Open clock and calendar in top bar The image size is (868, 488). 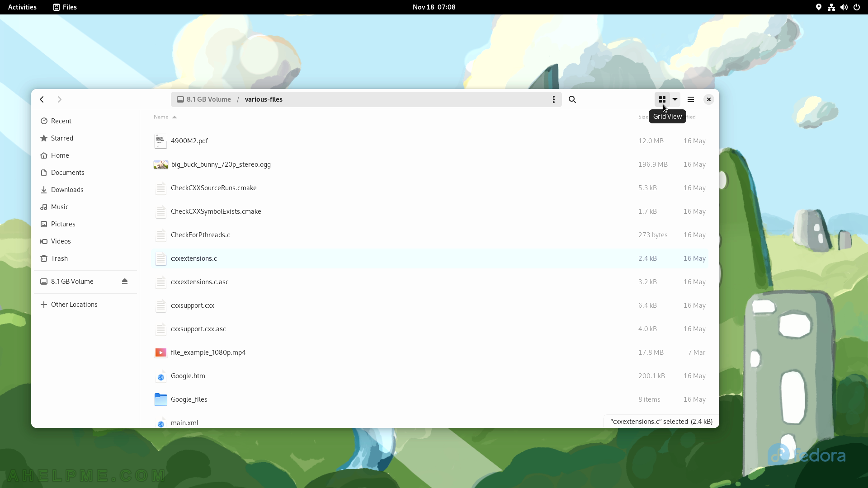tap(434, 7)
